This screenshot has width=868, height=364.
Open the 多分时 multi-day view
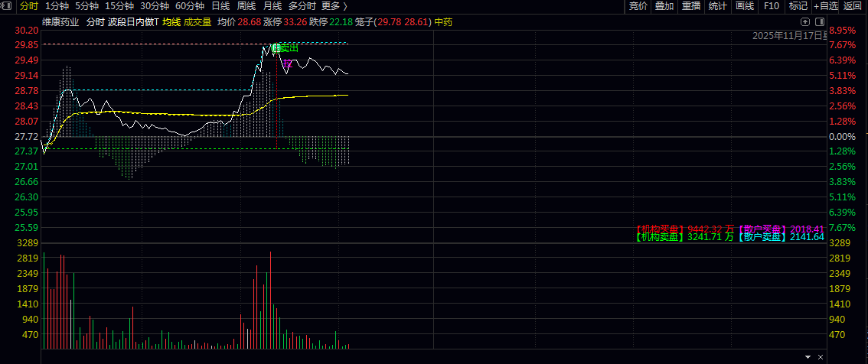302,6
